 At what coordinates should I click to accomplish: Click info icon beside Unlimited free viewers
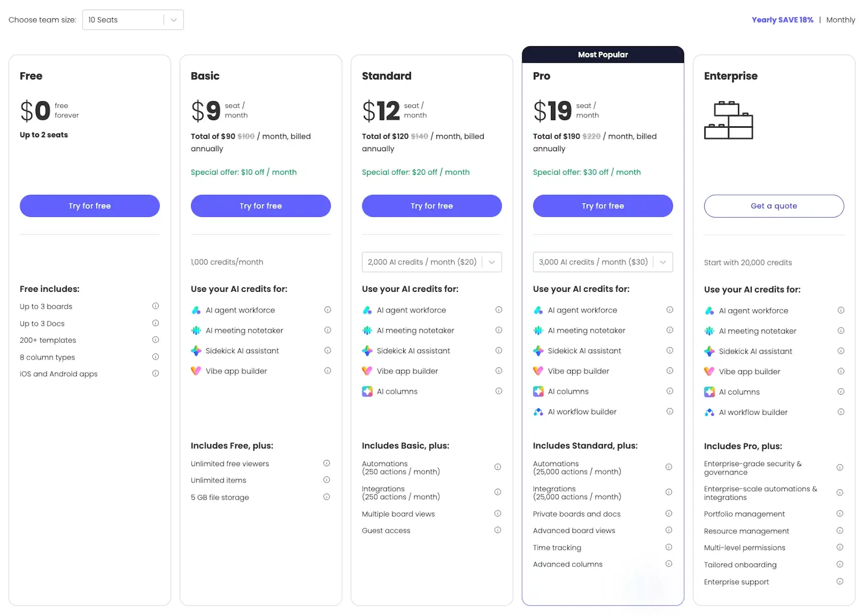click(x=326, y=463)
